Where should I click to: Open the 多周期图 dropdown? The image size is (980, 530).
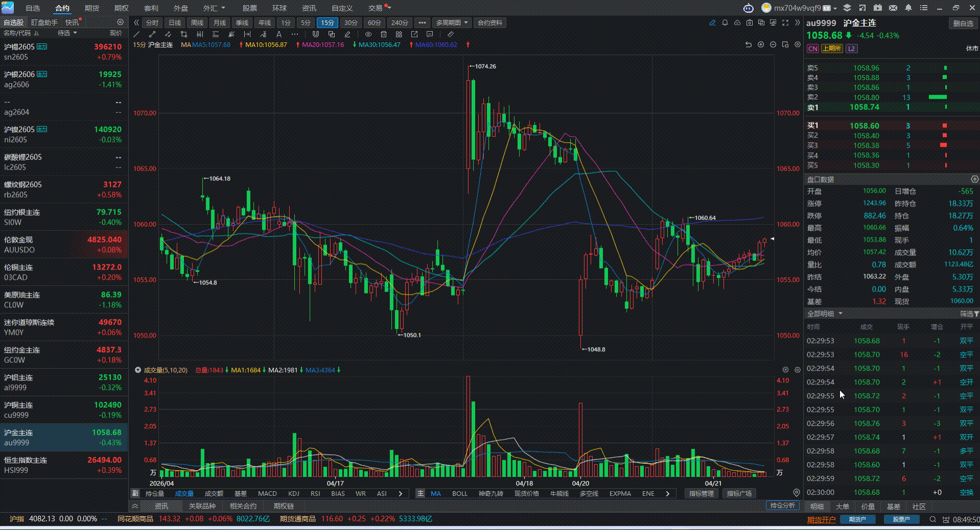pyautogui.click(x=451, y=22)
